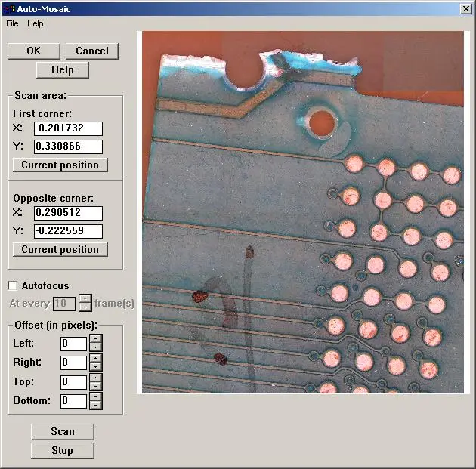Viewport: 476px width, 469px height.
Task: Edit Opposite corner Y value field
Action: (68, 231)
